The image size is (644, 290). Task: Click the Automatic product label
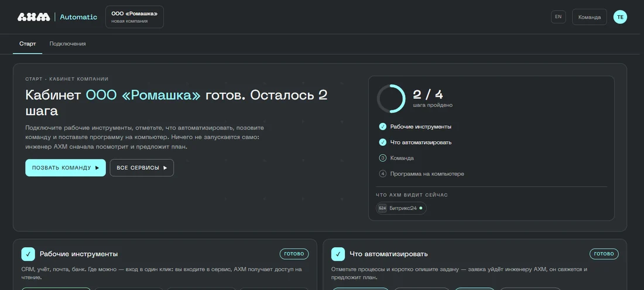pyautogui.click(x=78, y=17)
